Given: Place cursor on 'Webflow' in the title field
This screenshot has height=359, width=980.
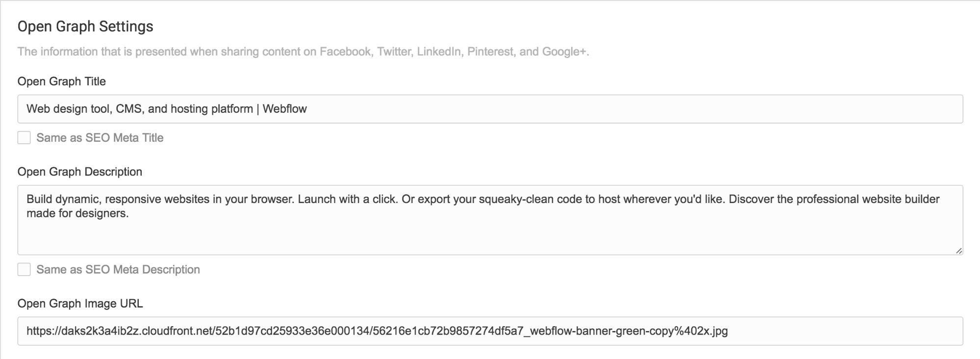Looking at the screenshot, I should pos(285,109).
